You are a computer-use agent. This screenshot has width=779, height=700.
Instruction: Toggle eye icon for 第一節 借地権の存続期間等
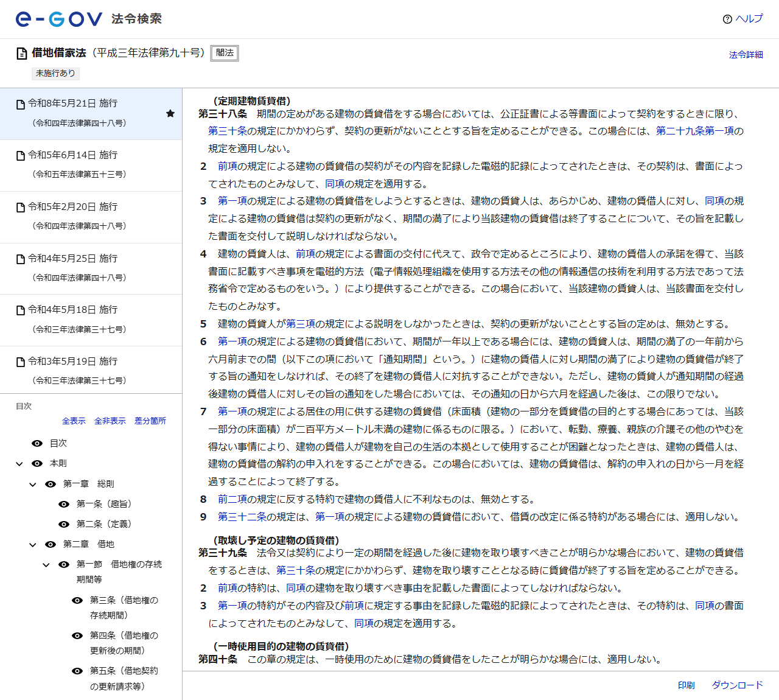click(64, 565)
